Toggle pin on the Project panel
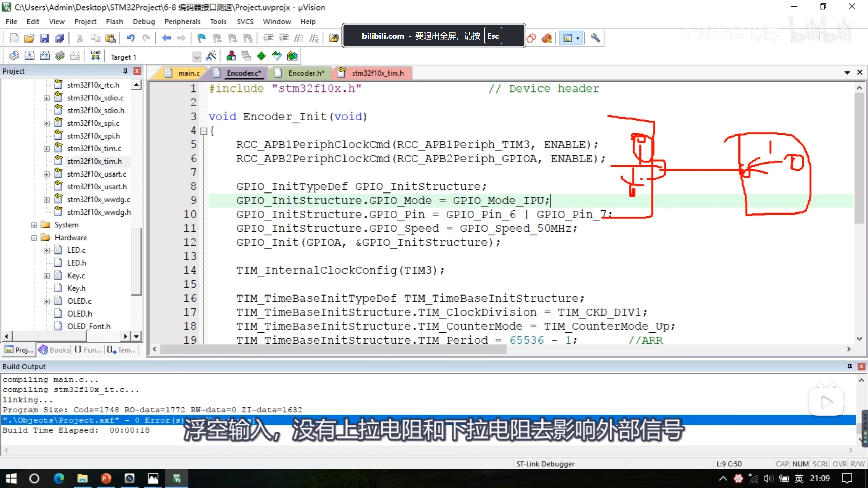This screenshot has height=488, width=868. point(125,71)
